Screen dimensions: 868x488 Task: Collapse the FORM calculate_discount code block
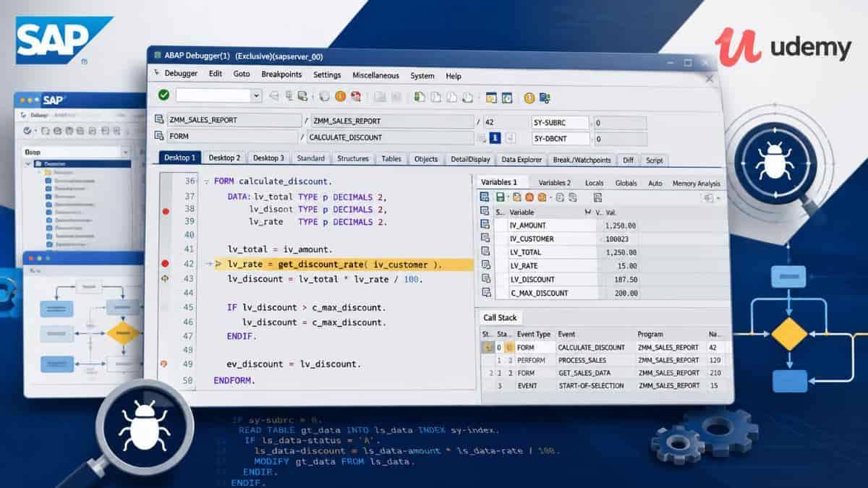206,181
